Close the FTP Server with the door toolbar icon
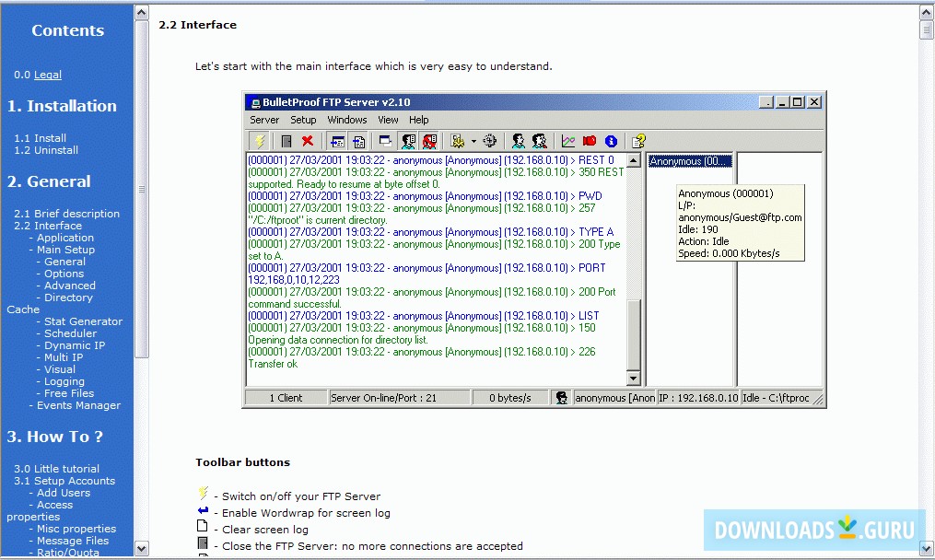This screenshot has height=560, width=935. coord(285,141)
